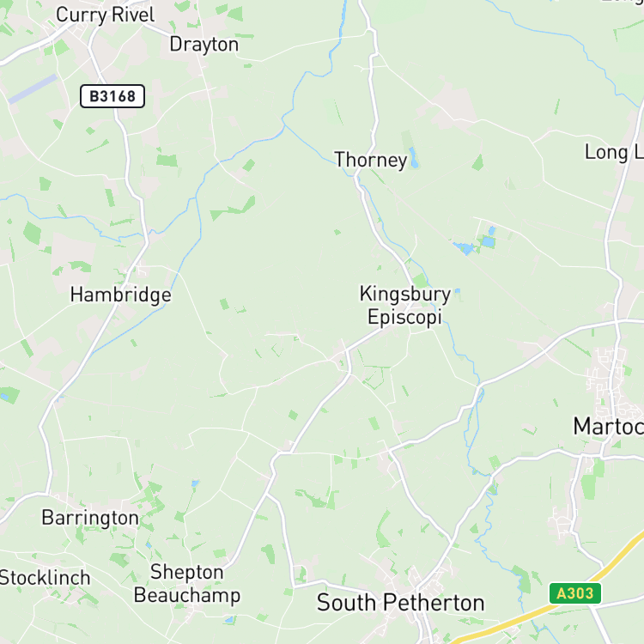Click the Barrington place label
The image size is (644, 644).
coord(90,518)
